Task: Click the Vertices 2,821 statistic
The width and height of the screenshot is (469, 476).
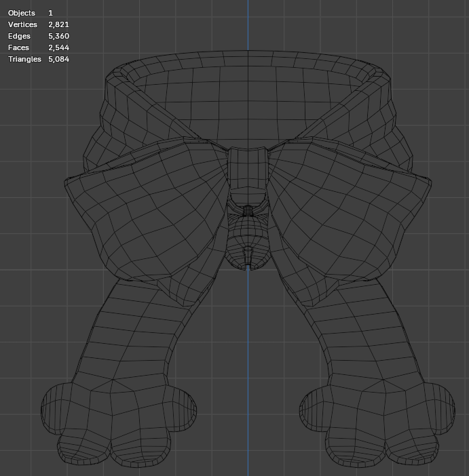Action: click(x=39, y=24)
